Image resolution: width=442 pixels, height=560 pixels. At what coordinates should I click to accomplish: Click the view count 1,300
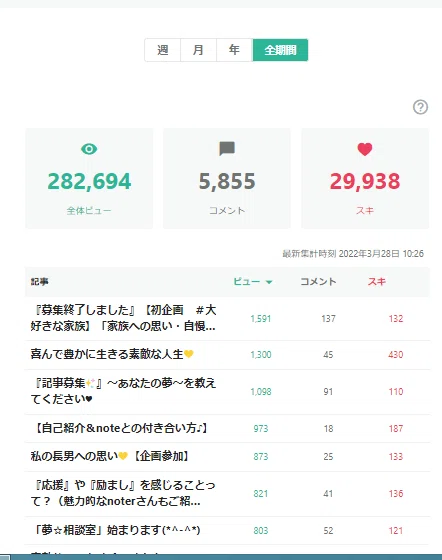(261, 355)
